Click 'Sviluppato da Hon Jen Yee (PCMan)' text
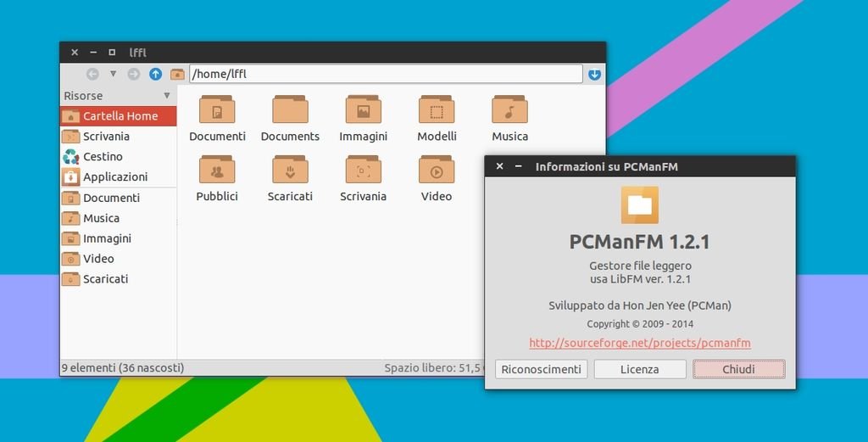Screen dimensions: 868x442 640,305
